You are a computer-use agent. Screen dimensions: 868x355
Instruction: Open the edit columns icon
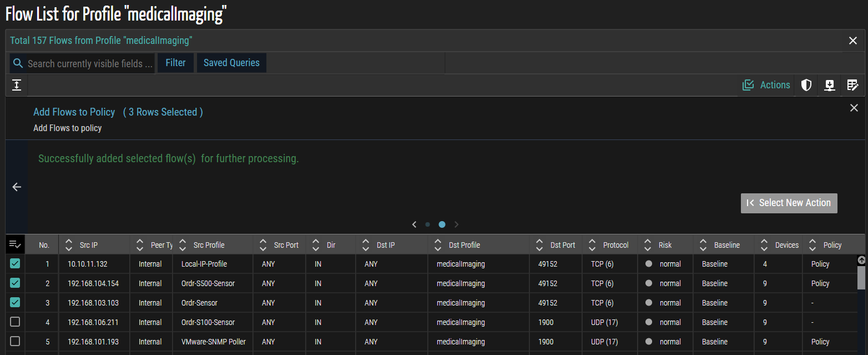coord(852,85)
